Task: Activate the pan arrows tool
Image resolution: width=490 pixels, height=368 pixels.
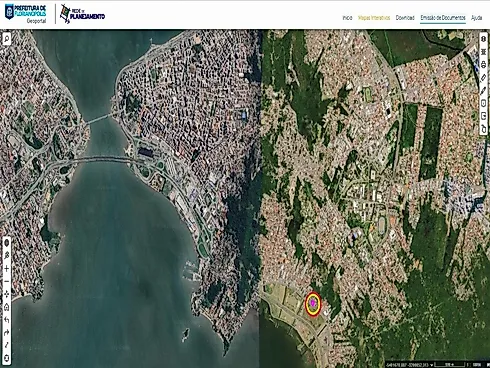Action: 6,294
